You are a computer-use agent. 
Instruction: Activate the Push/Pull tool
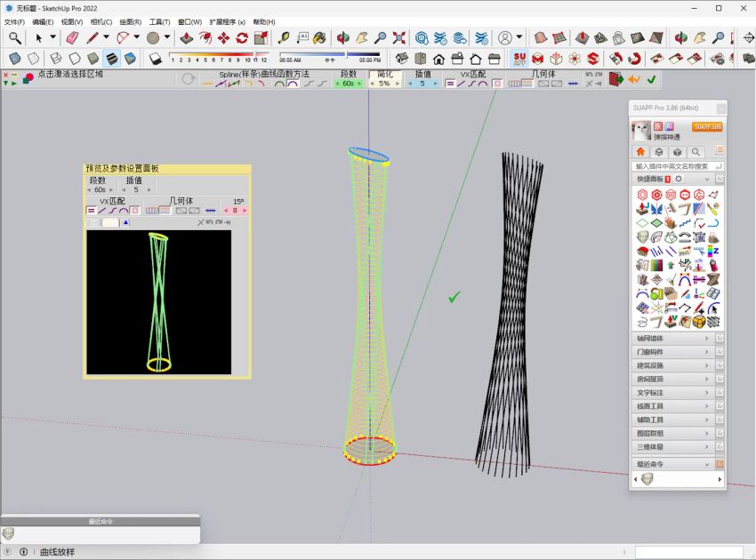187,38
